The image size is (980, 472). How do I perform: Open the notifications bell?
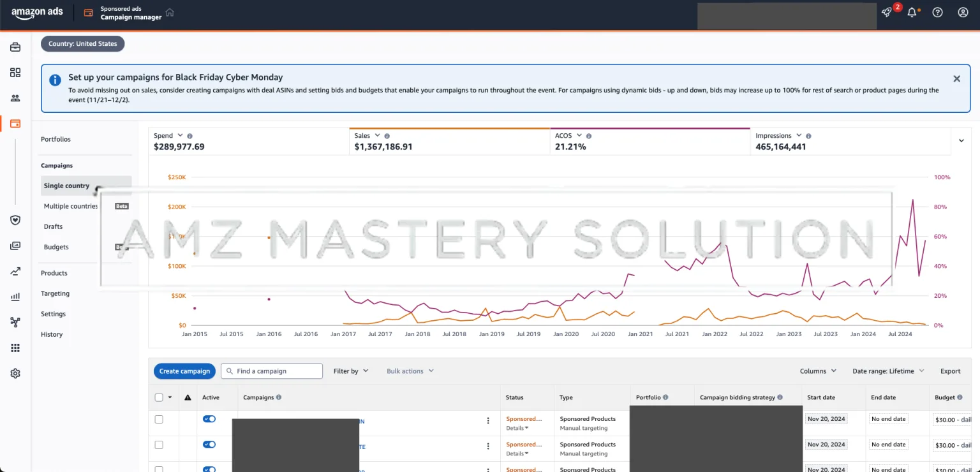(x=912, y=12)
